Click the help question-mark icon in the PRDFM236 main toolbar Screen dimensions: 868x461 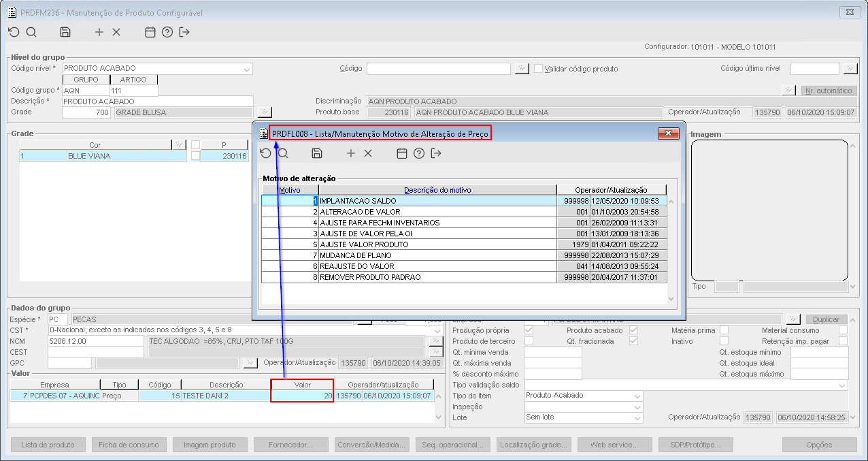click(x=167, y=32)
